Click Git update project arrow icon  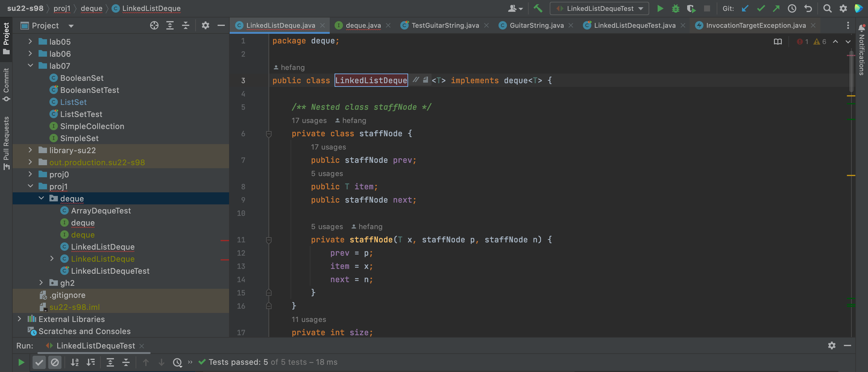745,8
